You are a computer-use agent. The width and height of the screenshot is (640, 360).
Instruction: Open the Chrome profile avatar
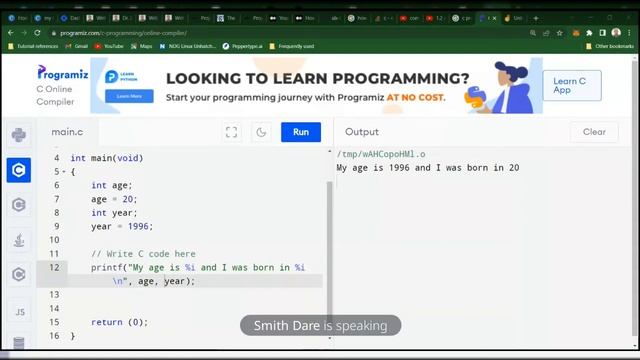click(x=616, y=33)
